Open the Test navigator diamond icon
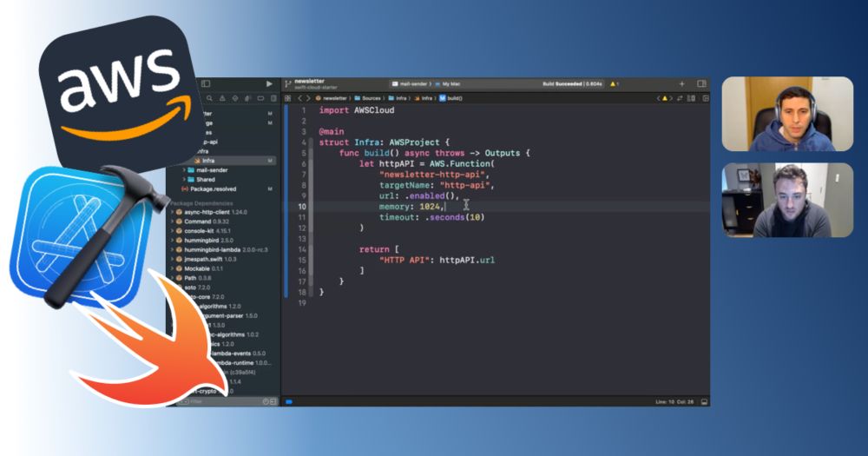The image size is (868, 456). click(x=235, y=98)
